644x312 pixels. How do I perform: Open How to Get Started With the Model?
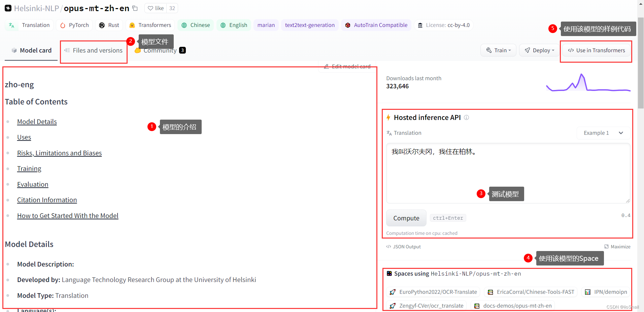click(68, 216)
